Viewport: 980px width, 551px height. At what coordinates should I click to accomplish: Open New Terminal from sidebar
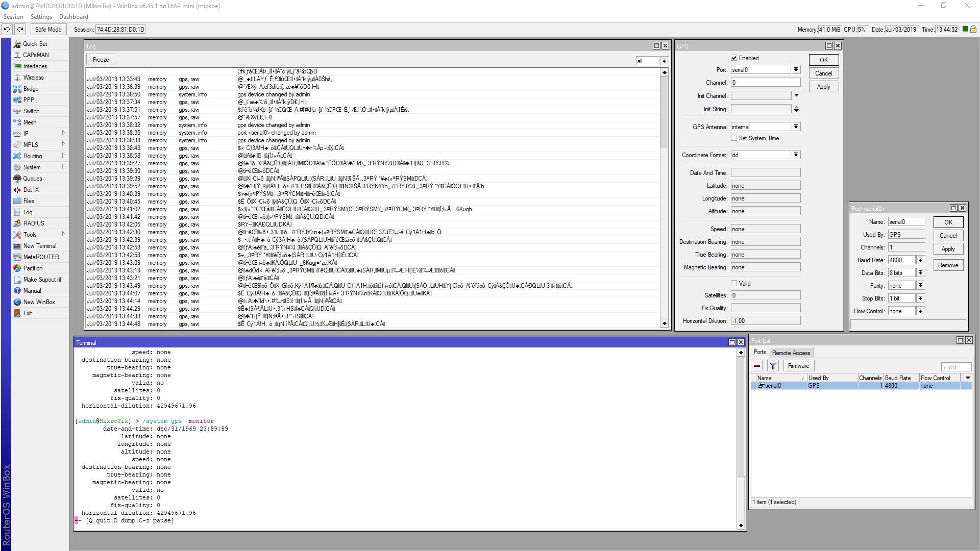(x=40, y=246)
